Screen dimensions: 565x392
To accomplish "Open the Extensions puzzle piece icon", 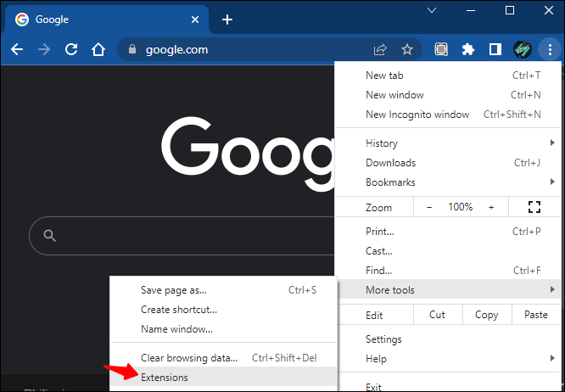I will click(468, 49).
